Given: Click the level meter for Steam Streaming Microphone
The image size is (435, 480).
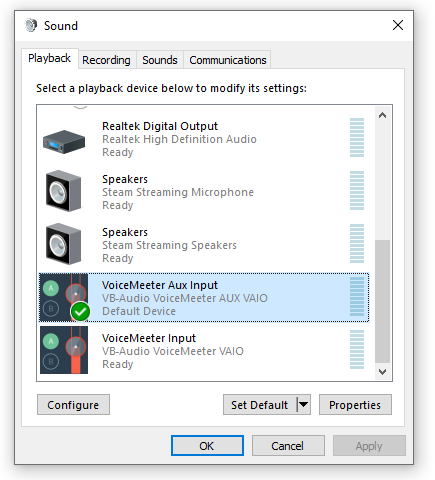Looking at the screenshot, I should [357, 190].
